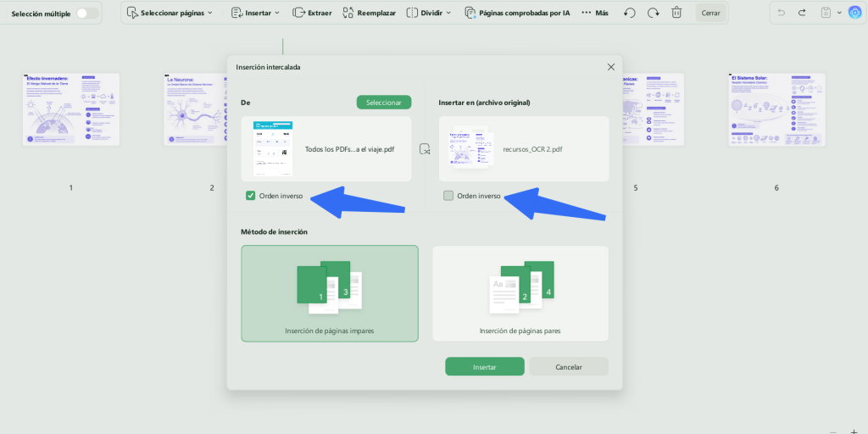Screen dimensions: 868x434
Task: Click the AI pages check icon
Action: pyautogui.click(x=470, y=13)
